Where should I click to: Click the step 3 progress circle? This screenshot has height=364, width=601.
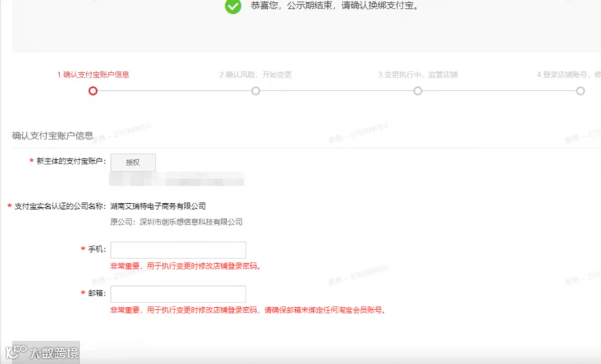coord(418,91)
